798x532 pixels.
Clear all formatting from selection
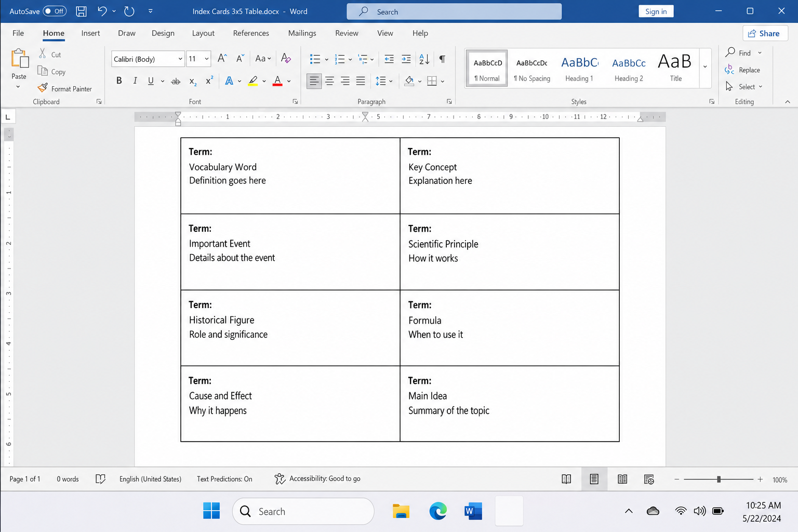(286, 58)
